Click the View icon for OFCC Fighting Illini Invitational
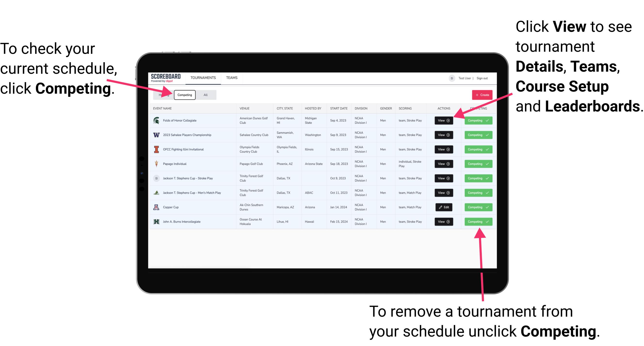Viewport: 644px width, 346px height. click(x=443, y=149)
